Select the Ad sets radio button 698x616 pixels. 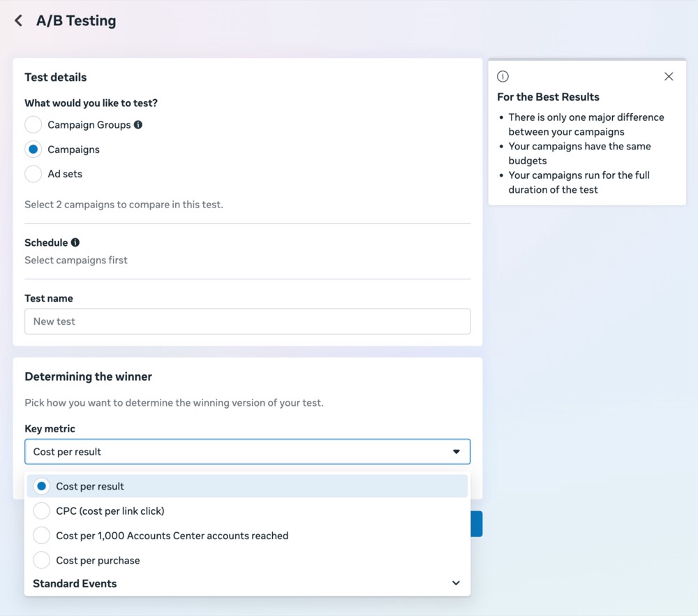click(34, 174)
